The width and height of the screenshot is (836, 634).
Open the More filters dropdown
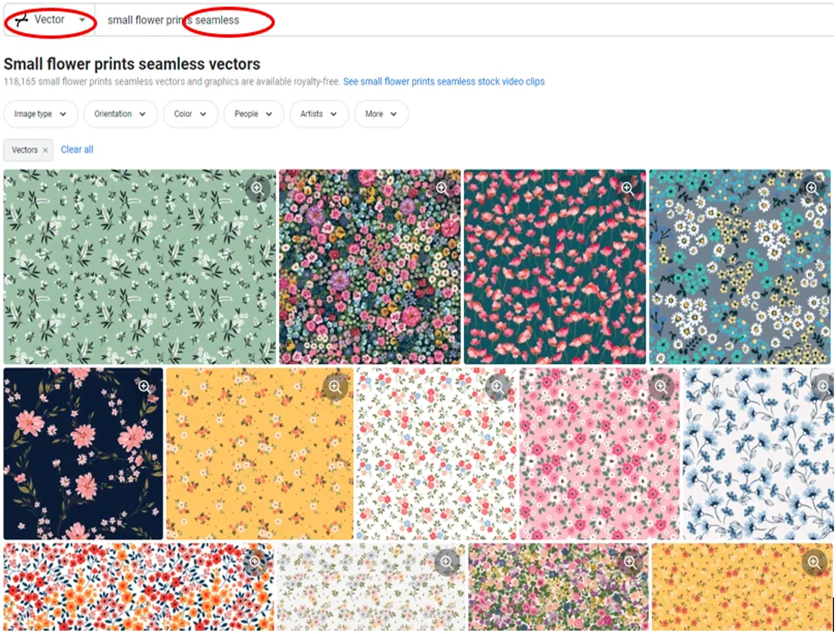click(381, 114)
